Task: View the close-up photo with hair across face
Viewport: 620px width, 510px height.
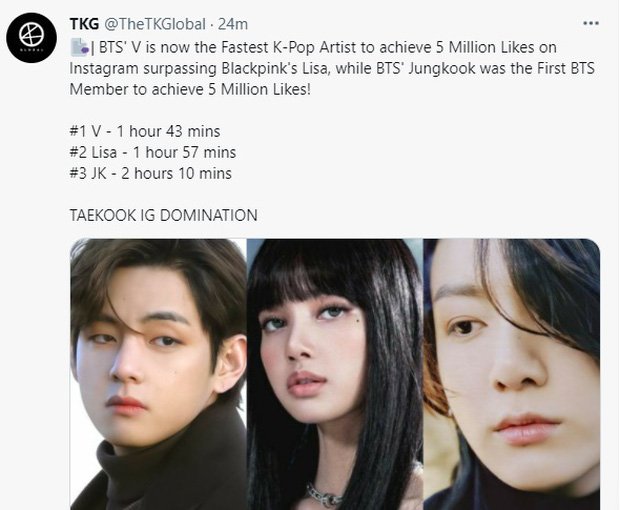Action: [x=512, y=374]
